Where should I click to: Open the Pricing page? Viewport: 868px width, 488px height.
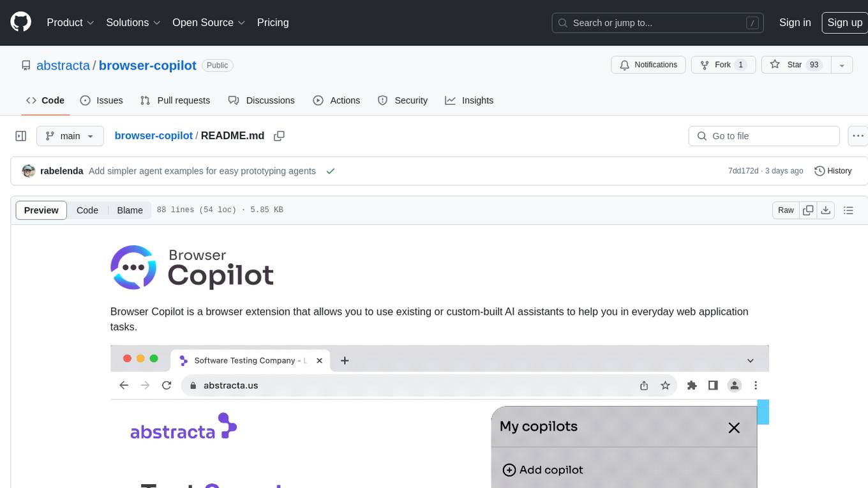pos(273,22)
